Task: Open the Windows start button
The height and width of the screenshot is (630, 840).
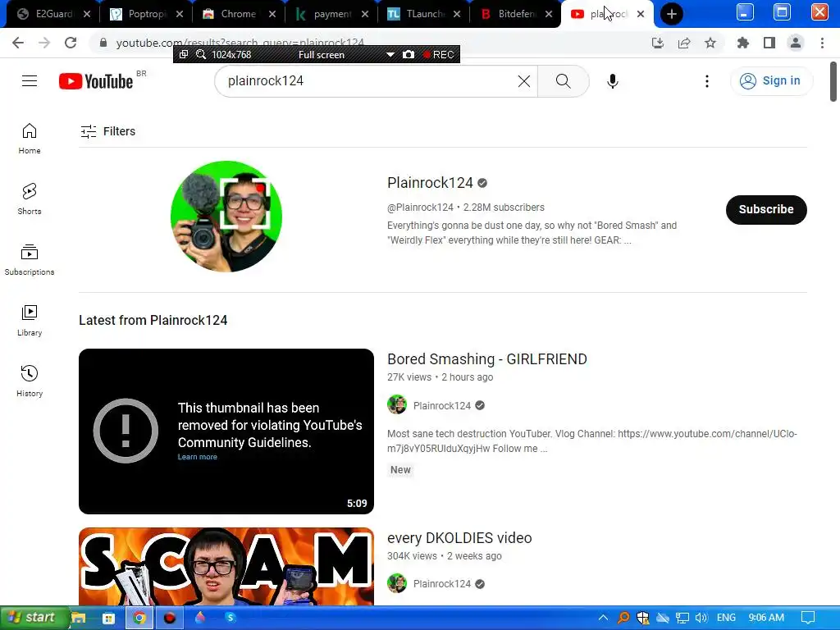Action: [33, 618]
